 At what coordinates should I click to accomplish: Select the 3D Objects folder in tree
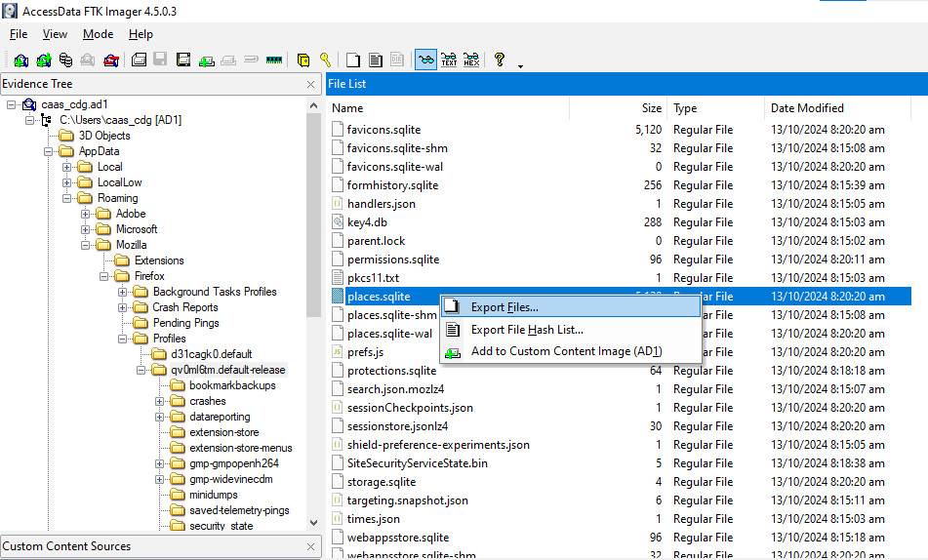[104, 136]
